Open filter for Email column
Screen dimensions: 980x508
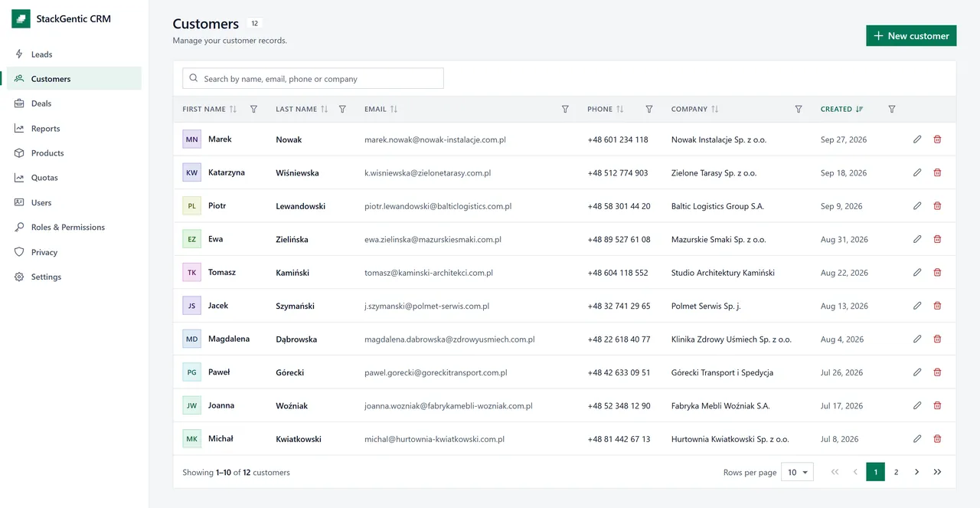click(x=565, y=110)
